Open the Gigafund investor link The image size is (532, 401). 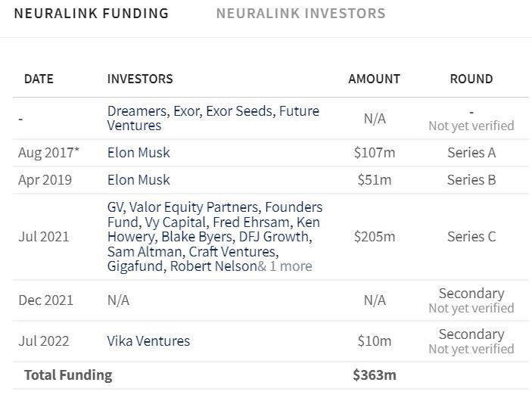(136, 266)
